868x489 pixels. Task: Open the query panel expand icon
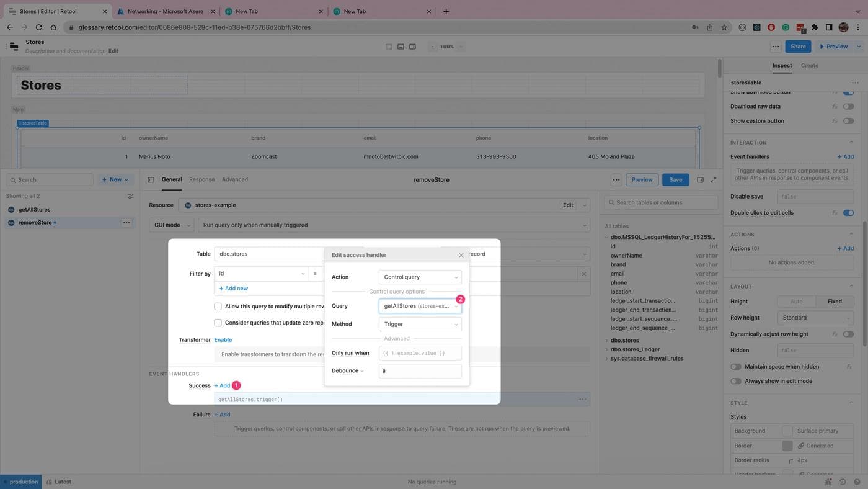pos(713,180)
